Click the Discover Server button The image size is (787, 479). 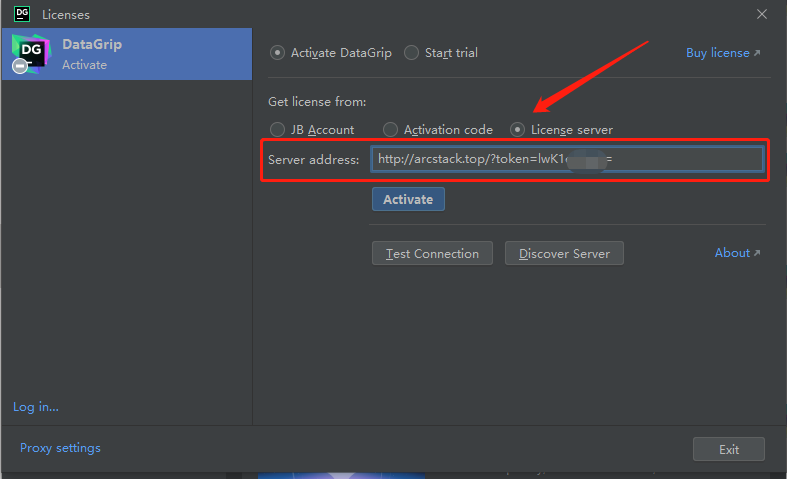point(564,253)
